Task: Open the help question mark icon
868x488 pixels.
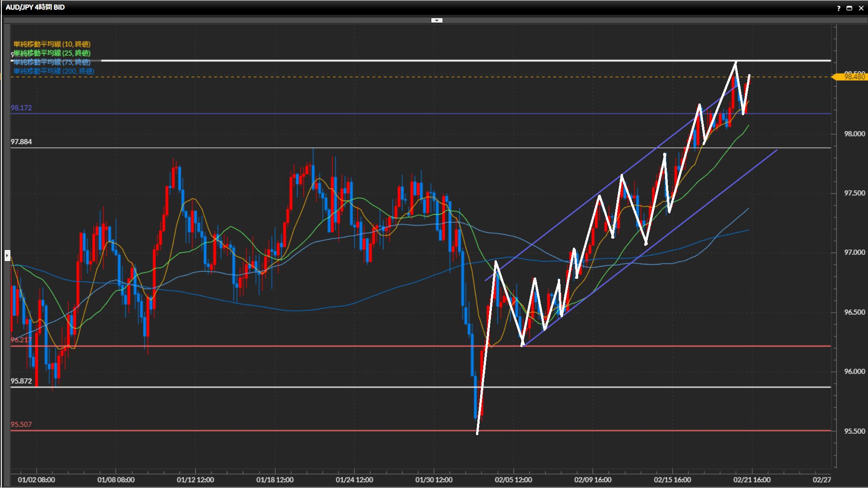Action: click(x=839, y=8)
